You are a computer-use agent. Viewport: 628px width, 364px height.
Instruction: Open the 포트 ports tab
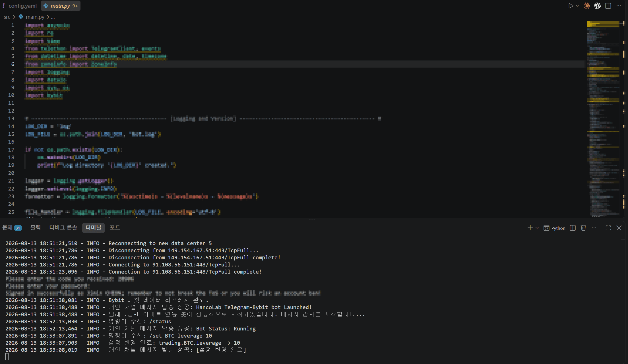[x=115, y=228]
